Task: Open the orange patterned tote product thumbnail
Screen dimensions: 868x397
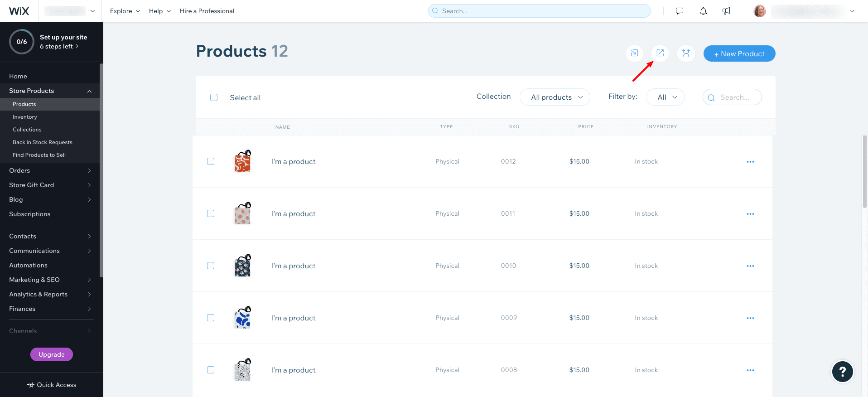Action: (243, 162)
